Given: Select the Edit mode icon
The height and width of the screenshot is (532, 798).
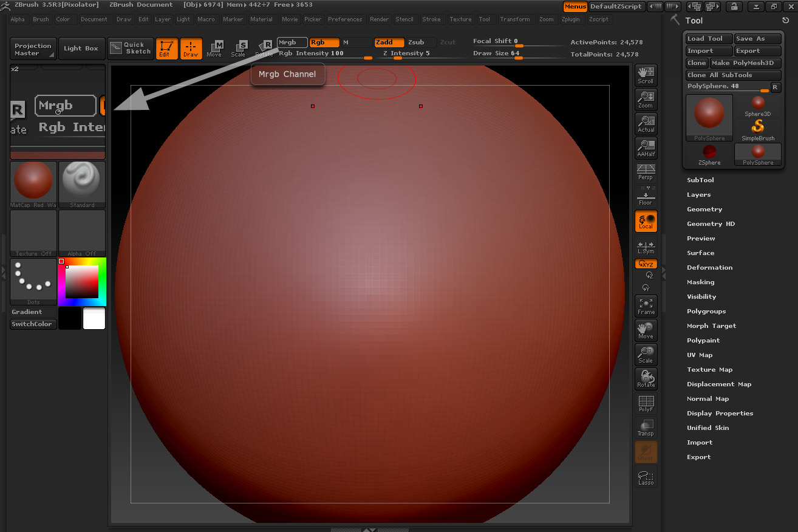Looking at the screenshot, I should pos(166,49).
